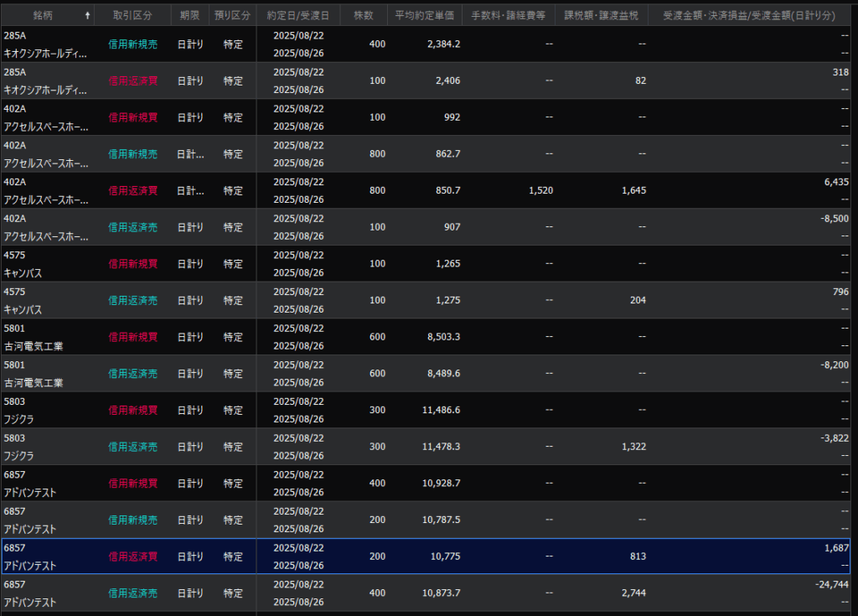Click the 預り区分 column header
The height and width of the screenshot is (616, 858).
point(232,15)
